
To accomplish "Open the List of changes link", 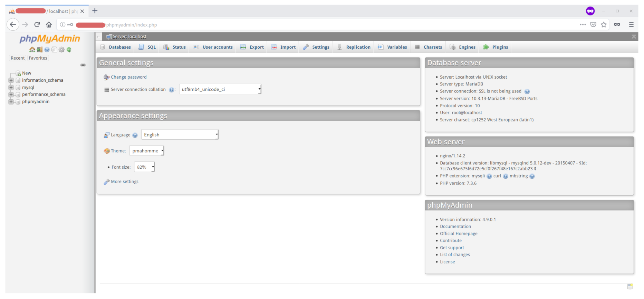I will pos(455,255).
